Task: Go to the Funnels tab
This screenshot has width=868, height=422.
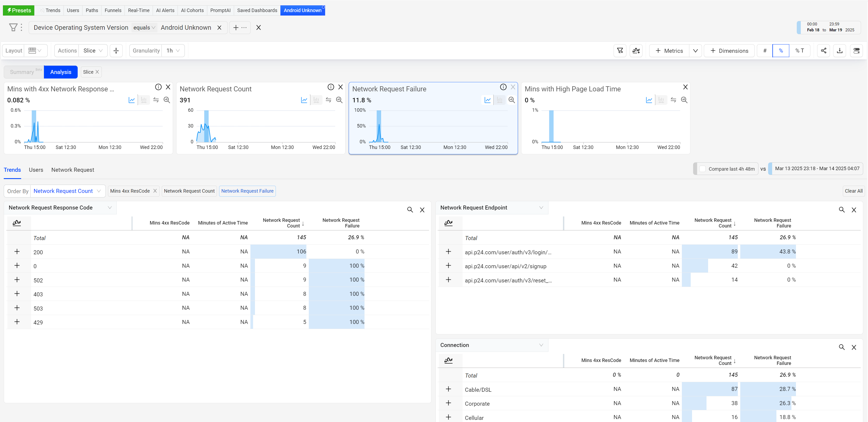Action: (113, 10)
